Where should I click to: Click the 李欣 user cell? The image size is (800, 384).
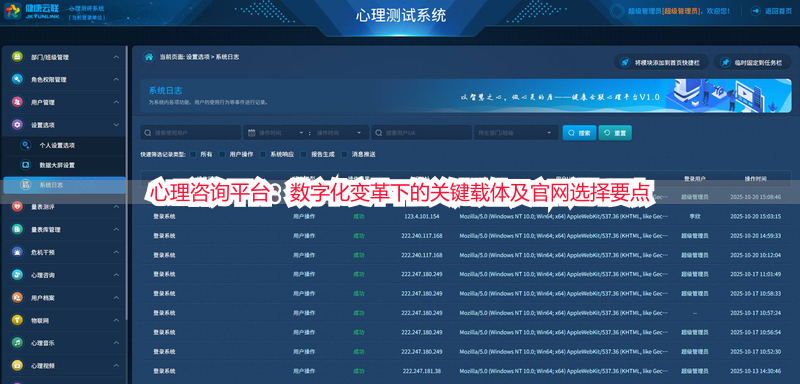click(x=694, y=216)
